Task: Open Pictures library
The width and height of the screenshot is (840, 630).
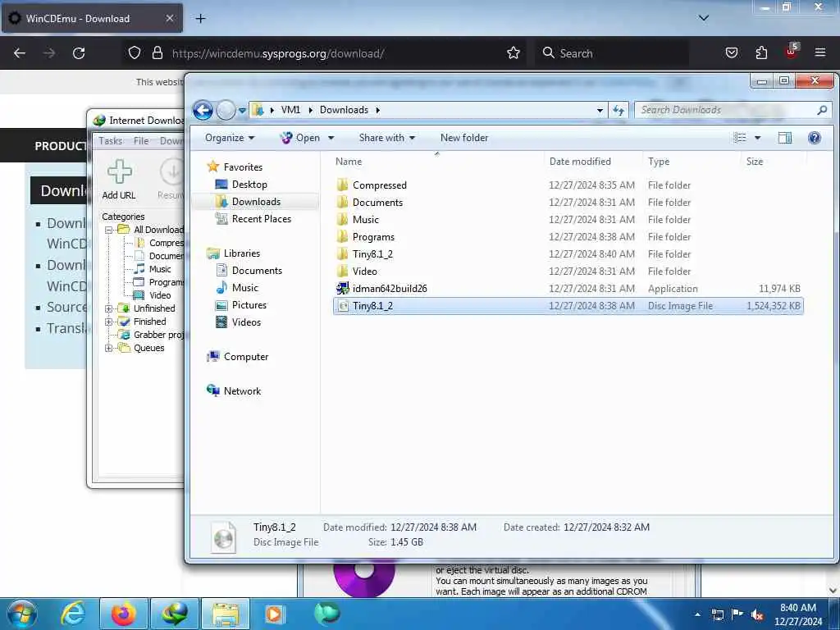Action: [x=249, y=305]
